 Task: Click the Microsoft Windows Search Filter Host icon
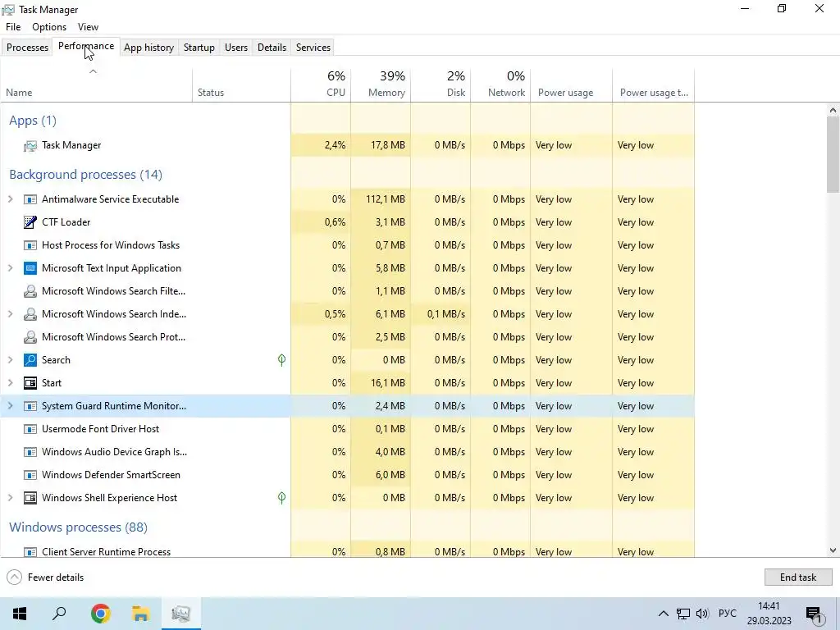pos(30,291)
